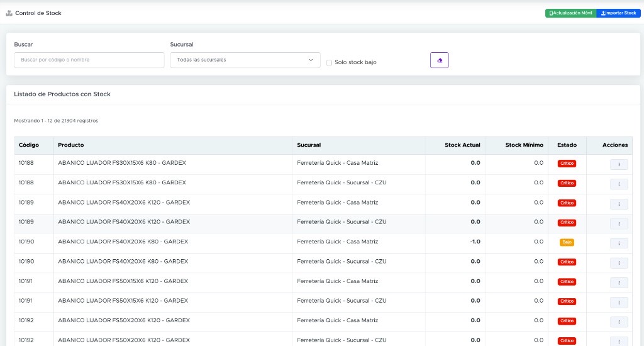Click the Bajo status badge for 10190

567,242
